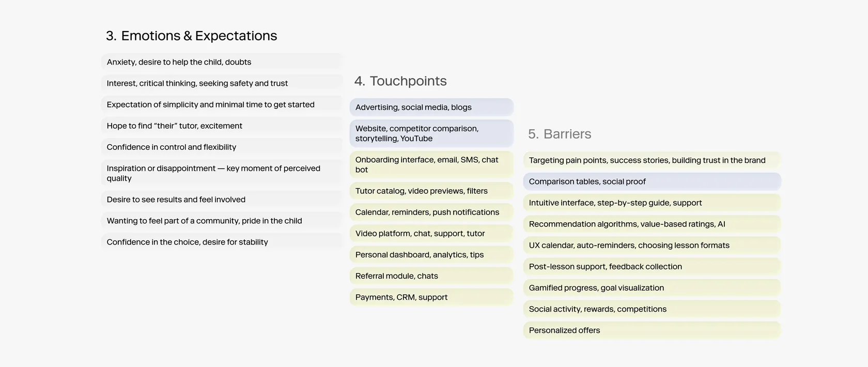The image size is (868, 367).
Task: Select the "Payments, CRM, support" card
Action: coord(431,297)
